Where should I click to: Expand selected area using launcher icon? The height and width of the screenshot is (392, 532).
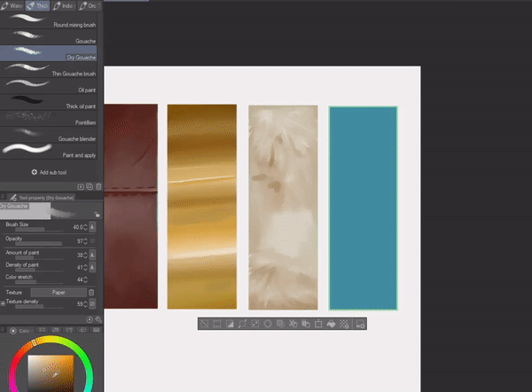click(x=242, y=324)
